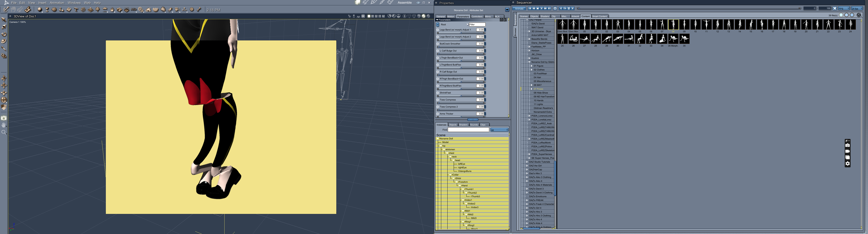The width and height of the screenshot is (868, 234).
Task: Insert a camera using the film camera icon
Action: (x=178, y=10)
